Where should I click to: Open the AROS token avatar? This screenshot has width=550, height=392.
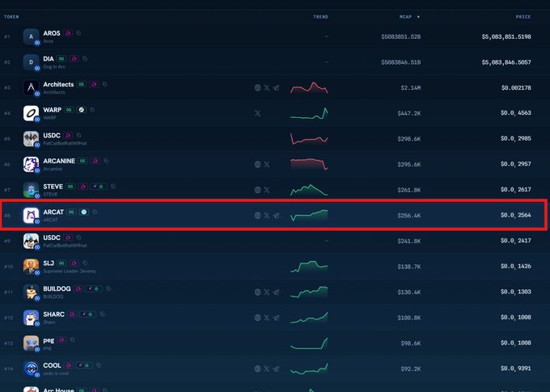pyautogui.click(x=31, y=36)
